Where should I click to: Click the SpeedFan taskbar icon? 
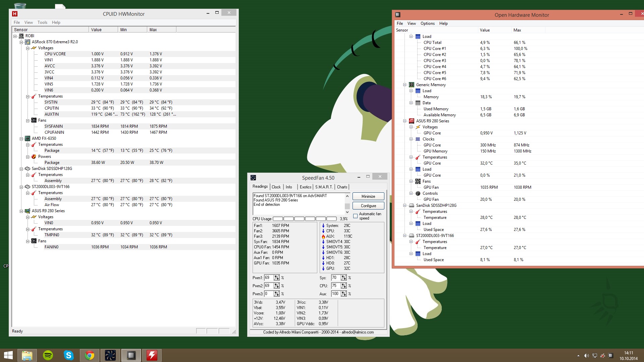click(x=110, y=355)
